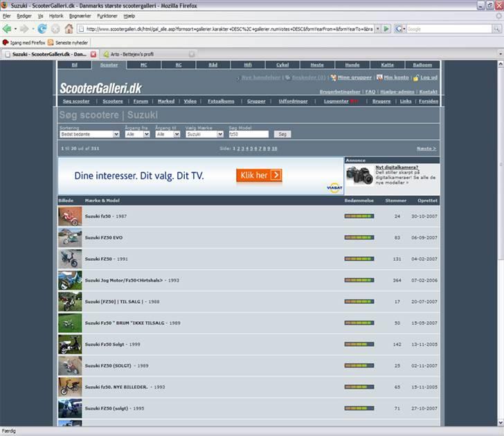Reload the page with the refresh icon
504x436 pixels.
point(42,29)
